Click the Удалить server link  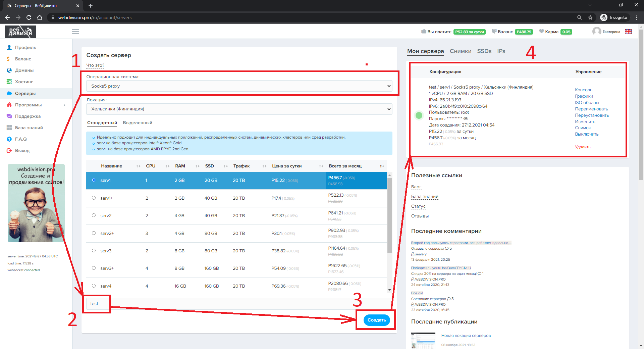(x=582, y=147)
